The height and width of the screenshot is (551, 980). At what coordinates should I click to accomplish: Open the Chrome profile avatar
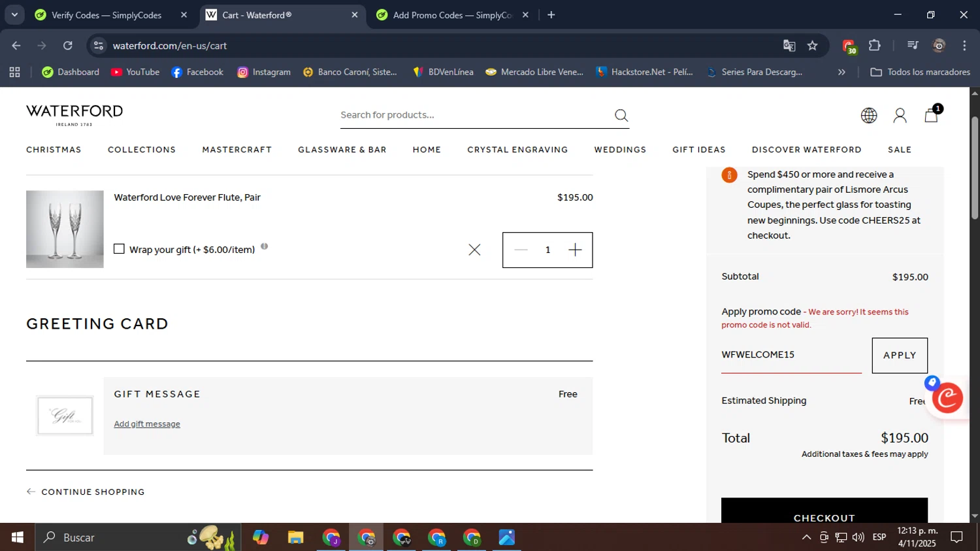coord(939,45)
